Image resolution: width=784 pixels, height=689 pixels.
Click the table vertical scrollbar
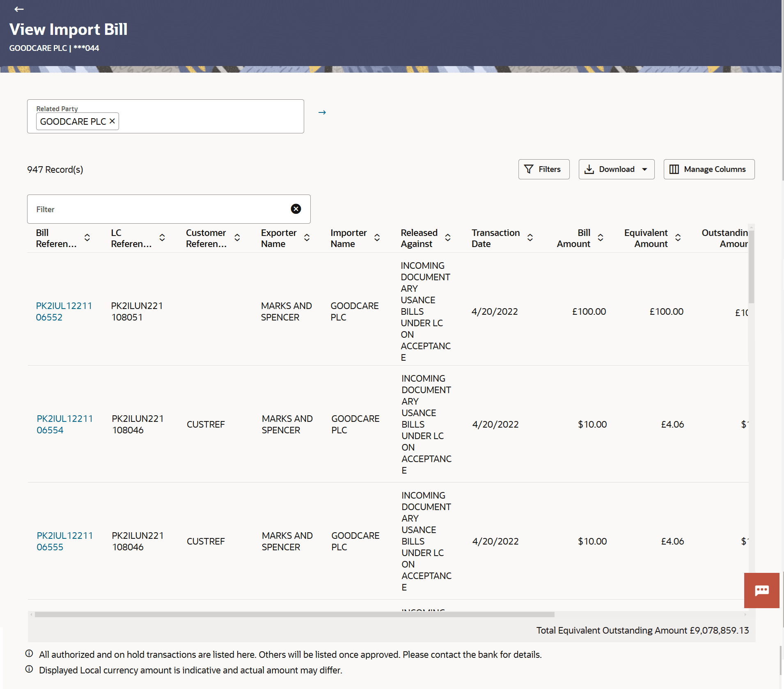coord(751,267)
